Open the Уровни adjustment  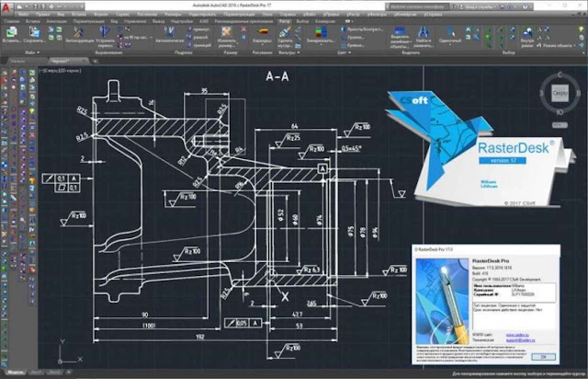352,37
